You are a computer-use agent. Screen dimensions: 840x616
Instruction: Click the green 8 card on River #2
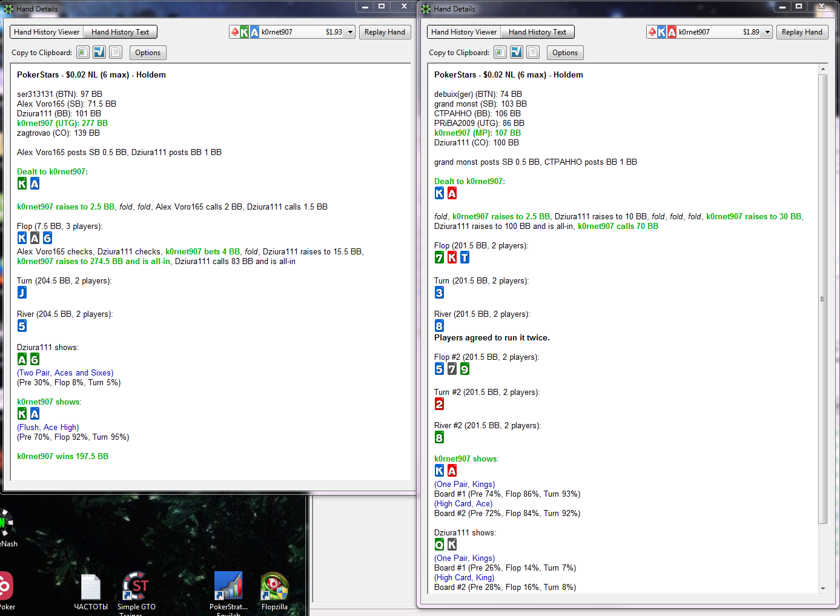point(439,437)
